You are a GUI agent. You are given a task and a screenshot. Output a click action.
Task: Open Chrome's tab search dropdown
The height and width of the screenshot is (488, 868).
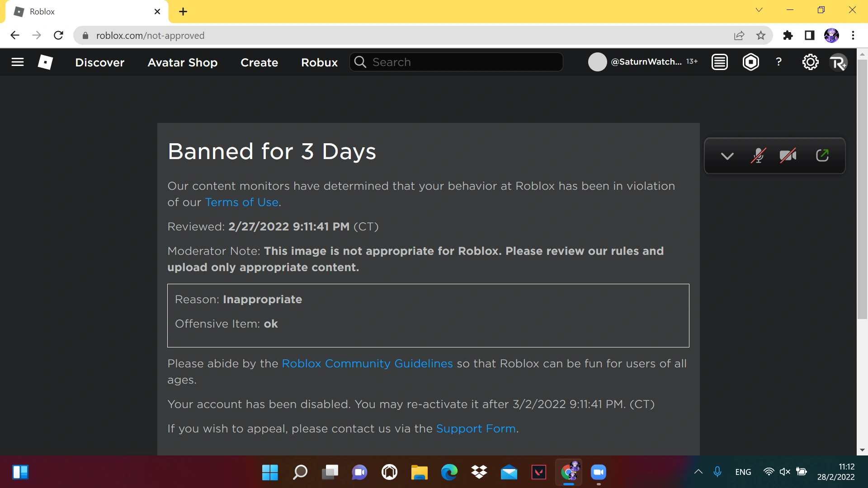click(x=759, y=9)
